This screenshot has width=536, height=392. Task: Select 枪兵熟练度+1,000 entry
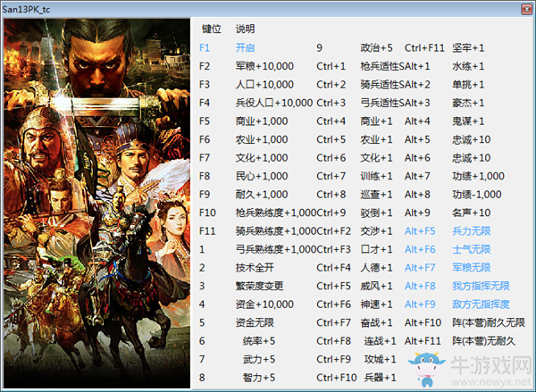[276, 213]
